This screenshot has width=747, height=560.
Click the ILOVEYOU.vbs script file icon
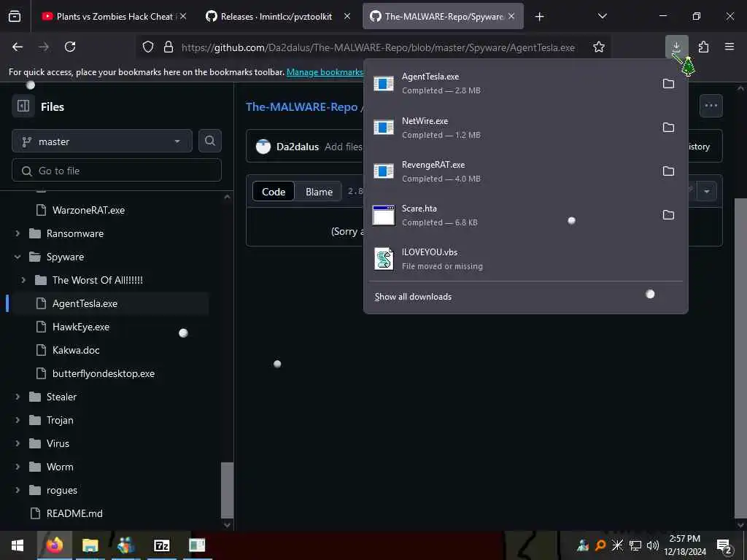point(384,259)
